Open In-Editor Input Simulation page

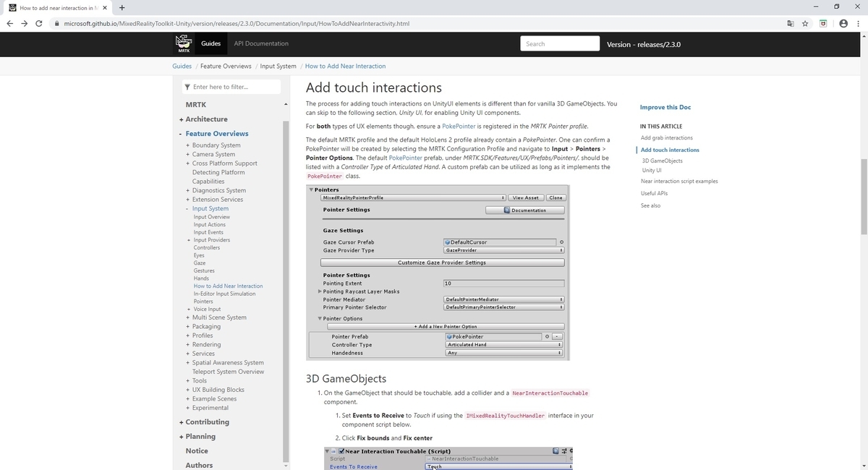(x=224, y=294)
